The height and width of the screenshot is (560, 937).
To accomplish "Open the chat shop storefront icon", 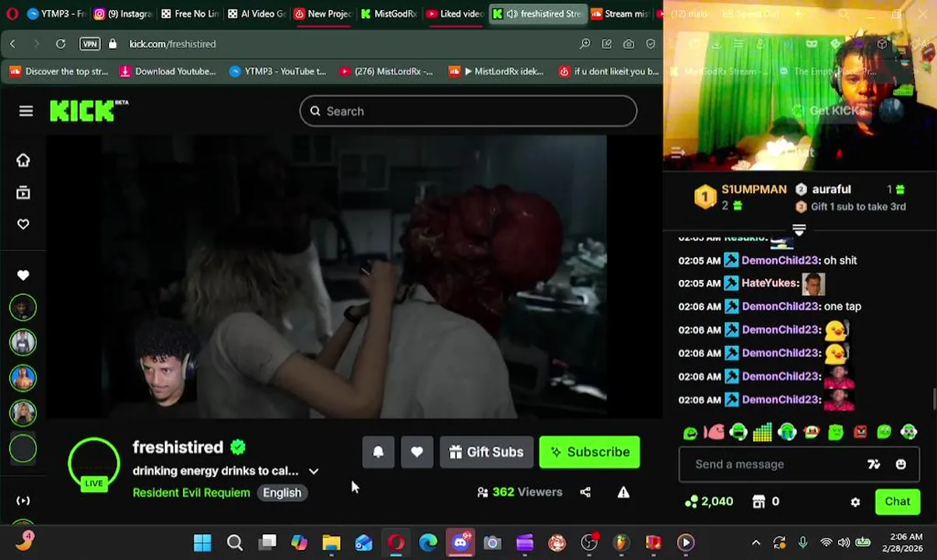I will 759,502.
